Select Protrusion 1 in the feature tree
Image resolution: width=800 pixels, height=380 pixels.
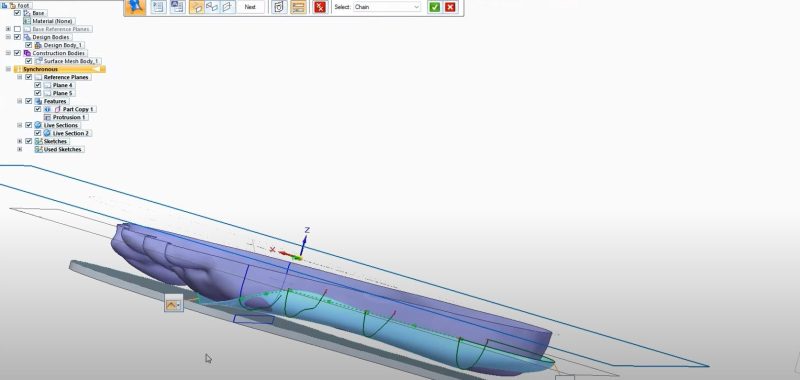coord(69,117)
